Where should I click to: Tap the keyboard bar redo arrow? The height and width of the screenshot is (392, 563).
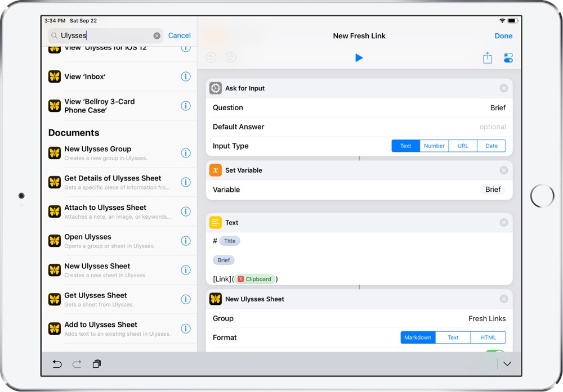click(x=77, y=364)
